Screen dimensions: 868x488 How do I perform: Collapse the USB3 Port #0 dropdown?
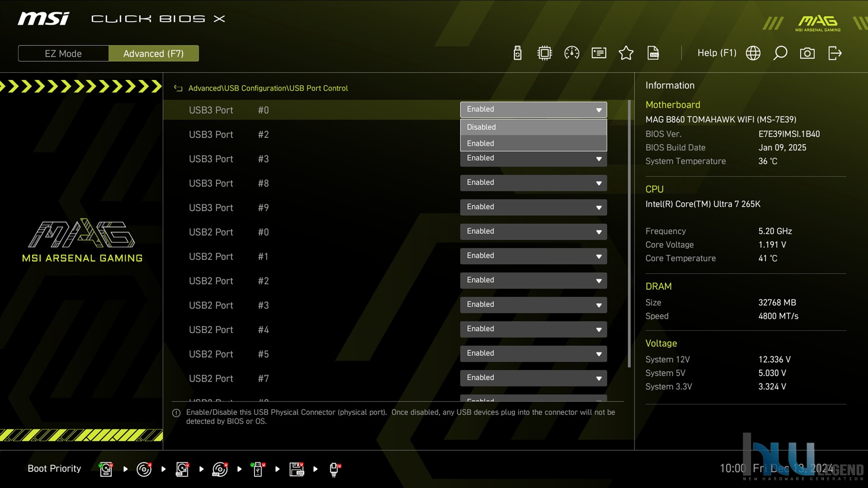(x=534, y=110)
